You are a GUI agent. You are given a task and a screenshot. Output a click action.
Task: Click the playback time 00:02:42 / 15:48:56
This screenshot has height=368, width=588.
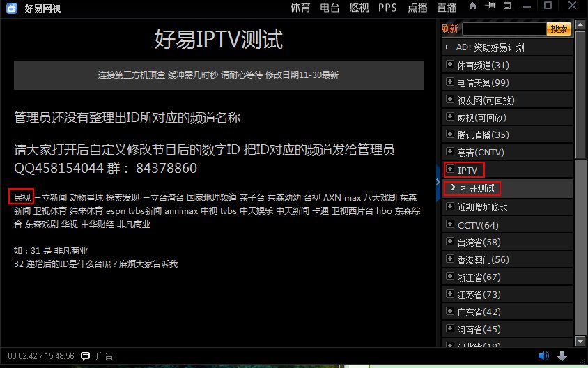point(41,356)
